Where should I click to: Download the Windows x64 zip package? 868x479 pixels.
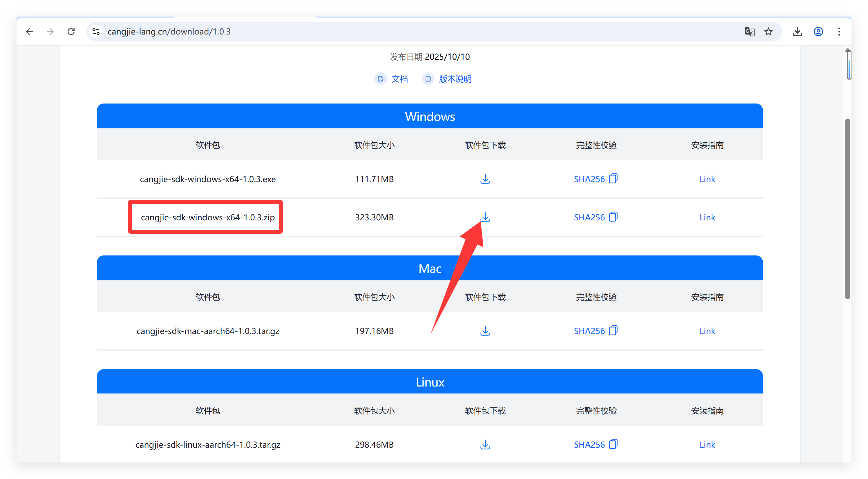[x=485, y=217]
